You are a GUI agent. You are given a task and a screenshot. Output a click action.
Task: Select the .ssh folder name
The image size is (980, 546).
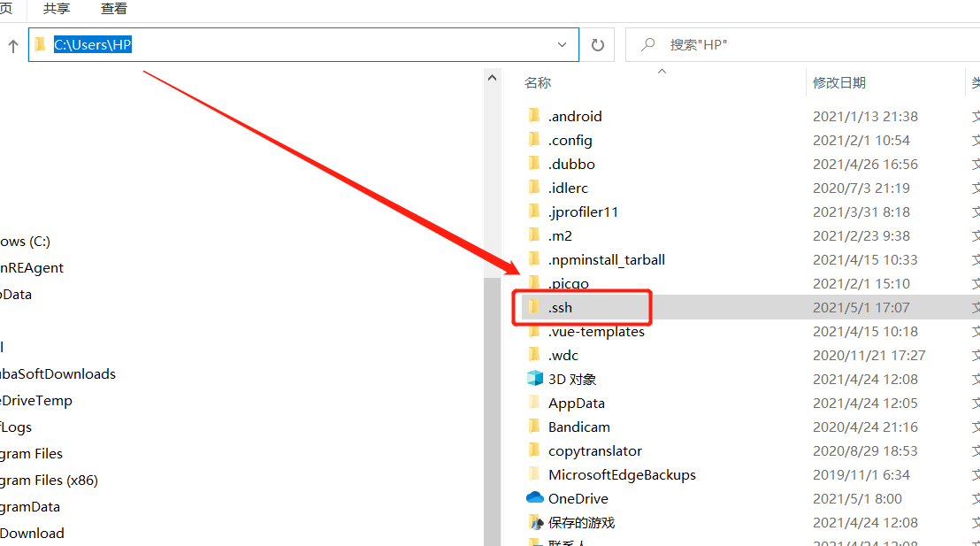[x=560, y=308]
